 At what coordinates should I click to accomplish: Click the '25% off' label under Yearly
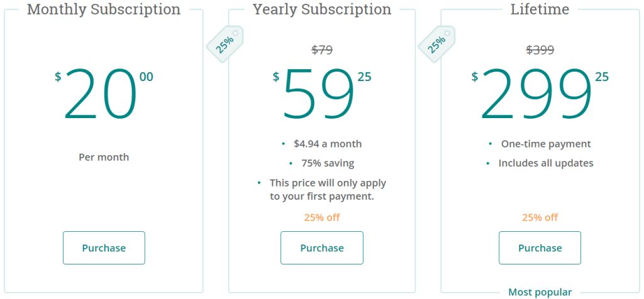[322, 217]
